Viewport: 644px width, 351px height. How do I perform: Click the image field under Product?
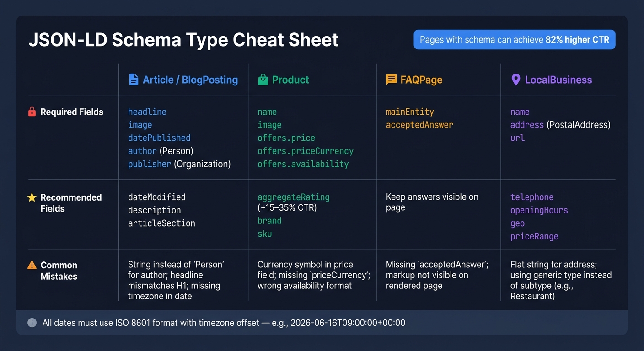coord(269,125)
